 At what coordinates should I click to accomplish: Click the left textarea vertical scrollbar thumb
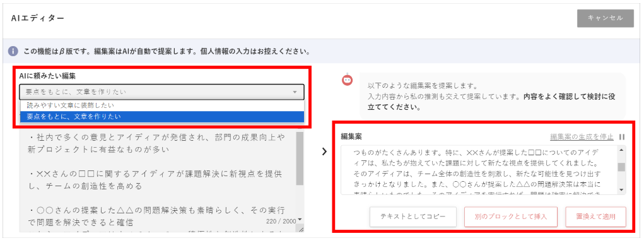[300, 158]
